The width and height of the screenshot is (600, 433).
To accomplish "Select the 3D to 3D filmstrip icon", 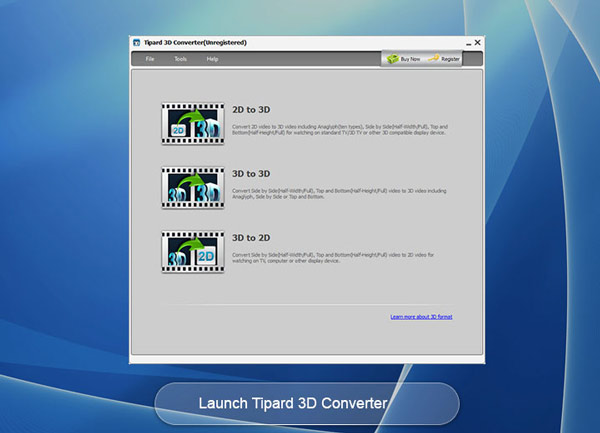I will pos(193,187).
